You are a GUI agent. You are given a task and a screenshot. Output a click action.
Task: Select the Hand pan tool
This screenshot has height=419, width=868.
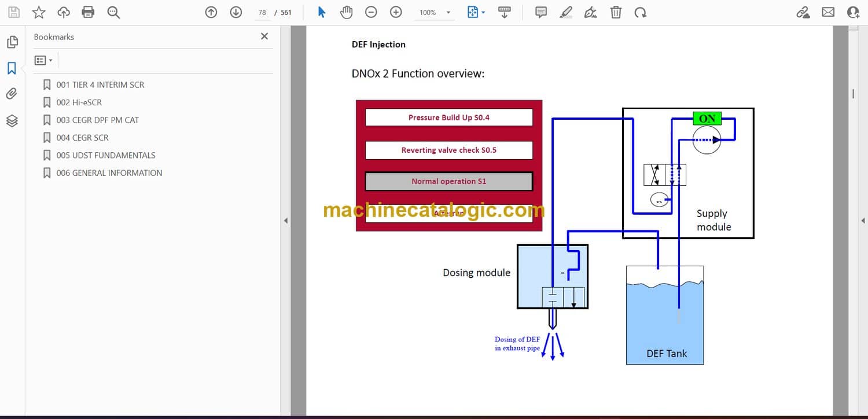(x=346, y=12)
